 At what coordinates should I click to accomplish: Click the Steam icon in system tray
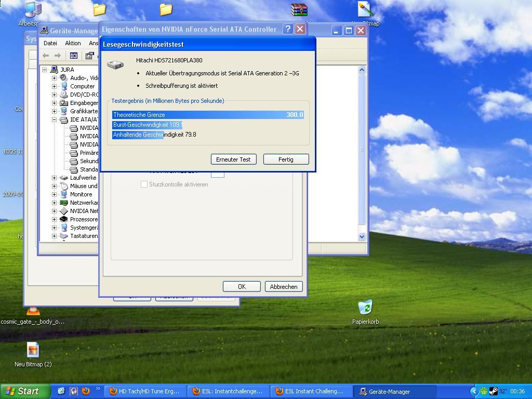[x=494, y=392]
